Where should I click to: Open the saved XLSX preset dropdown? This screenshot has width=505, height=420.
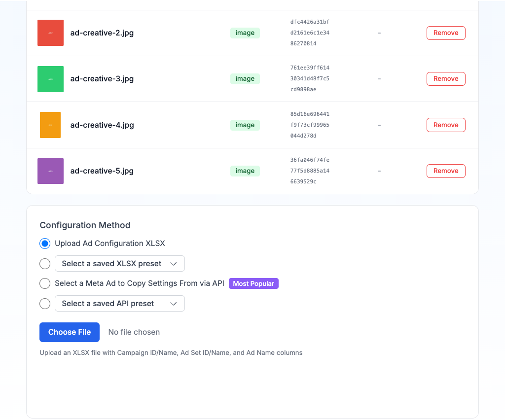pyautogui.click(x=119, y=264)
